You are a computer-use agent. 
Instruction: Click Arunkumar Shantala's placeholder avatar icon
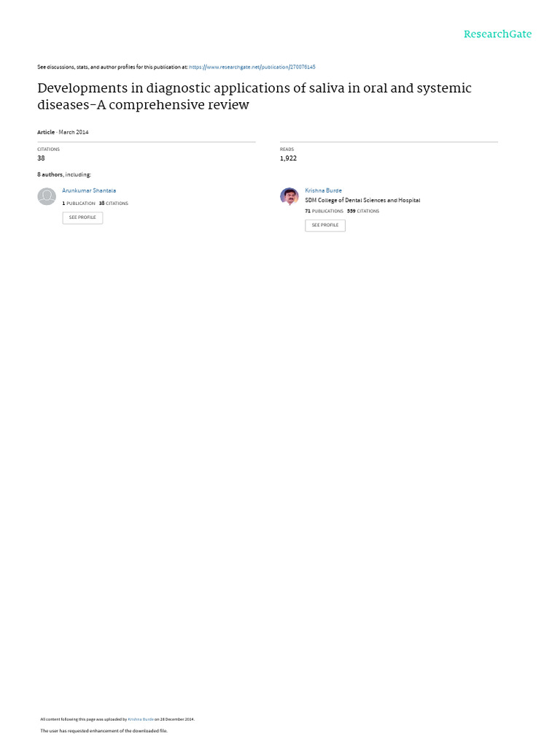(x=47, y=196)
